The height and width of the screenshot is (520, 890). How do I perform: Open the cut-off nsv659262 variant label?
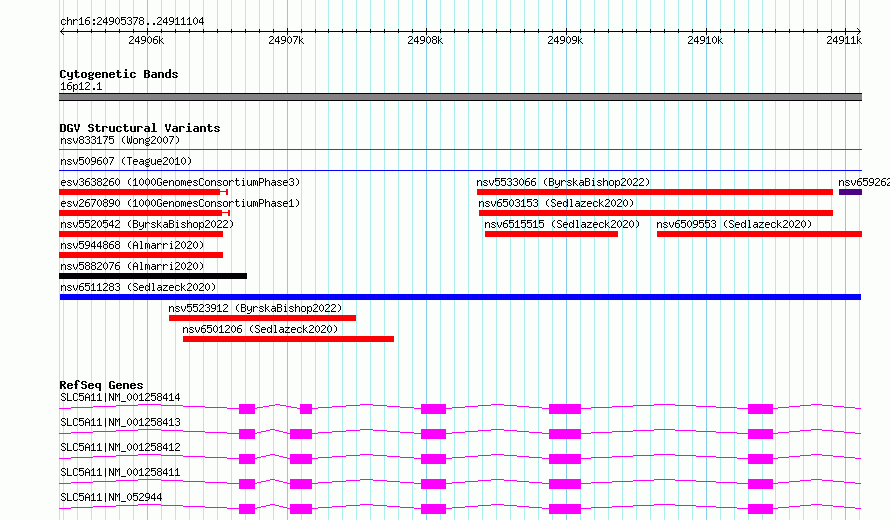(x=864, y=182)
